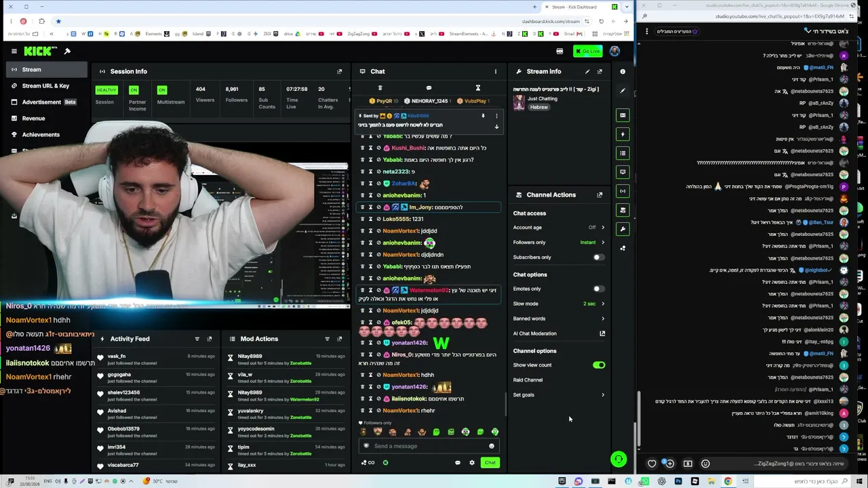Viewport: 868px width, 488px height.
Task: Open the moderator gavel icon beside Kick logo
Action: click(x=67, y=52)
